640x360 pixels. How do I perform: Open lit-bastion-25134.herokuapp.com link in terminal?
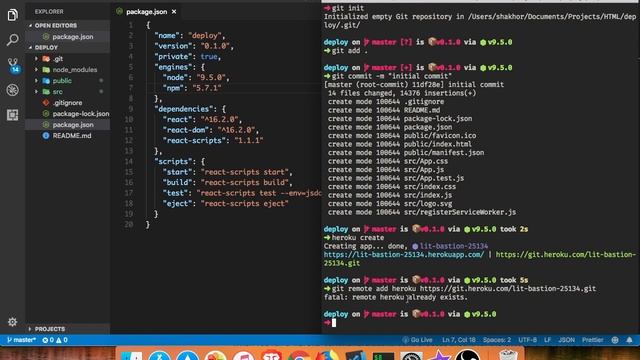tap(404, 255)
